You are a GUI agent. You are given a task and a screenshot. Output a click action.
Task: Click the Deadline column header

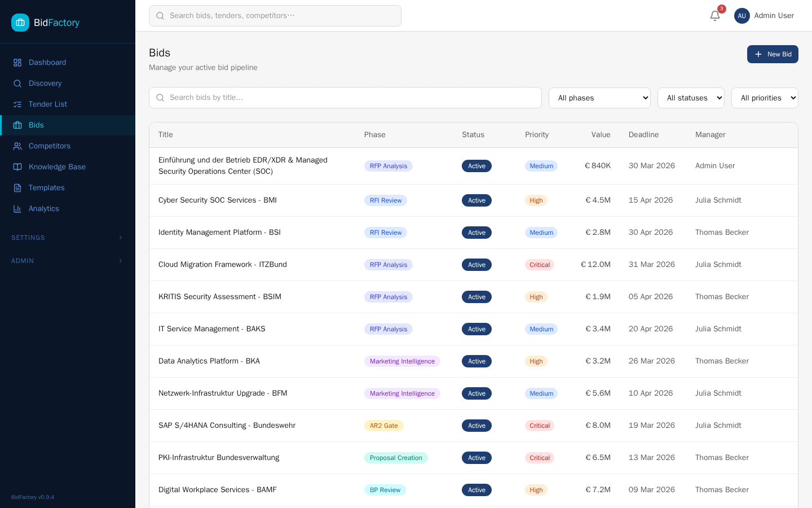(643, 135)
